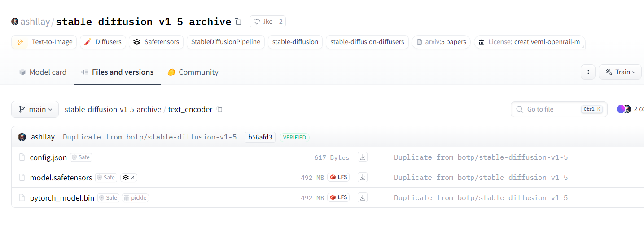Switch to Community tab
Screen dimensions: 644x237
point(193,72)
